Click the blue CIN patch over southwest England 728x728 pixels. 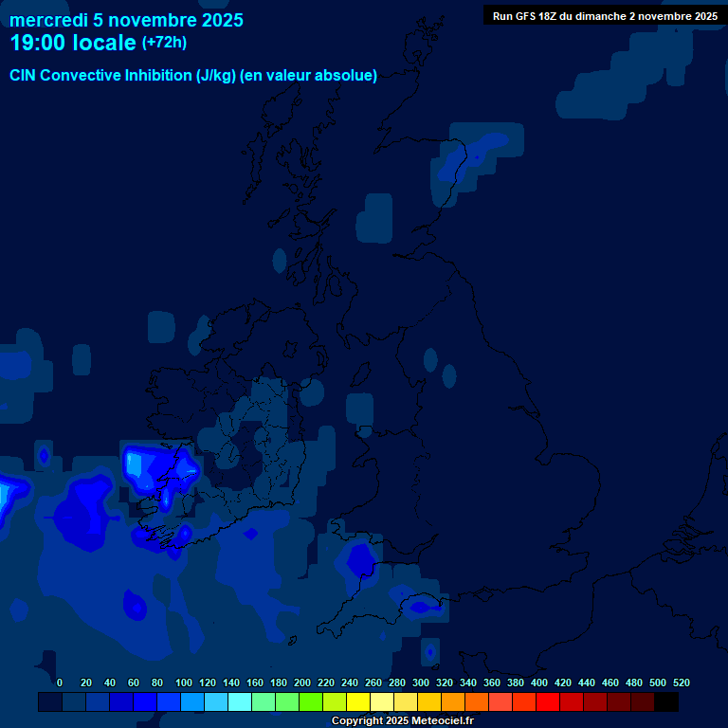pyautogui.click(x=360, y=560)
